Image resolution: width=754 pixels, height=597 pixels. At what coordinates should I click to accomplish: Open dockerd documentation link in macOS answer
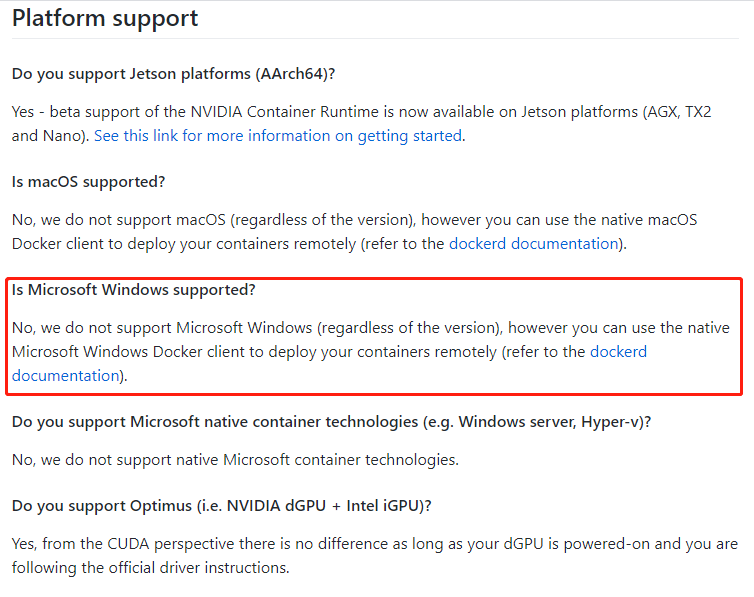click(x=533, y=244)
